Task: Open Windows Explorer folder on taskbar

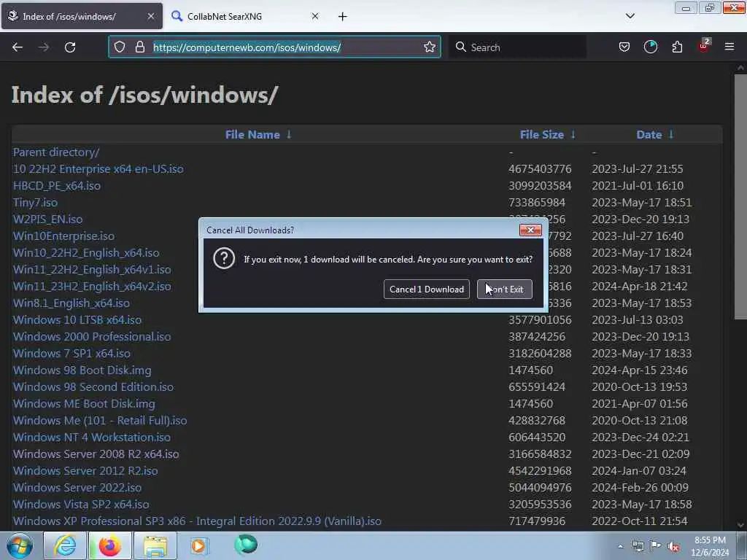Action: [x=155, y=545]
